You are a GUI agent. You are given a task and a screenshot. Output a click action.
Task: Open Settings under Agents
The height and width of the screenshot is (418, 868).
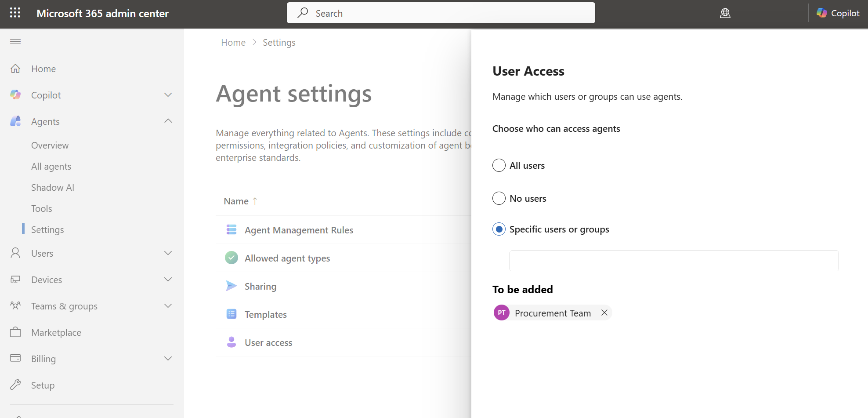coord(47,230)
